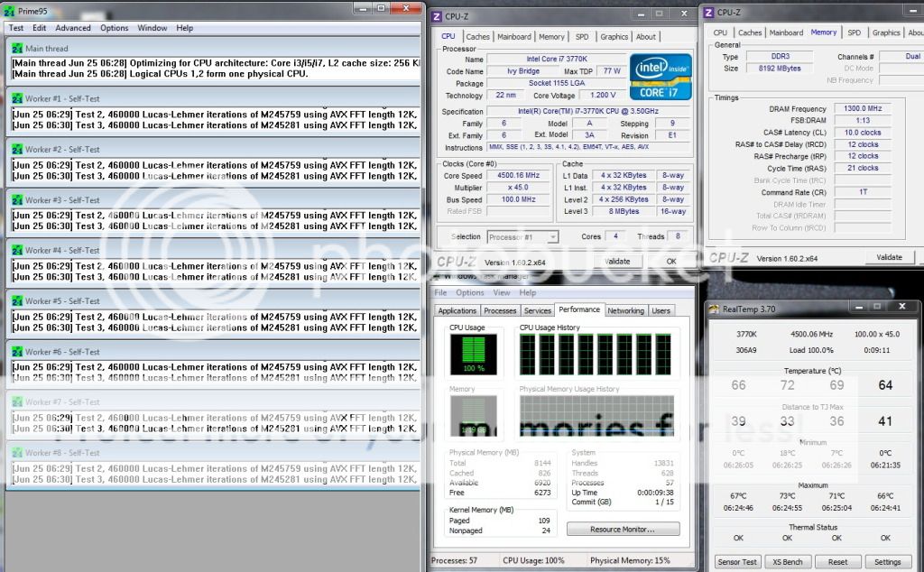Open the Processor #1 selection dropdown

[522, 237]
